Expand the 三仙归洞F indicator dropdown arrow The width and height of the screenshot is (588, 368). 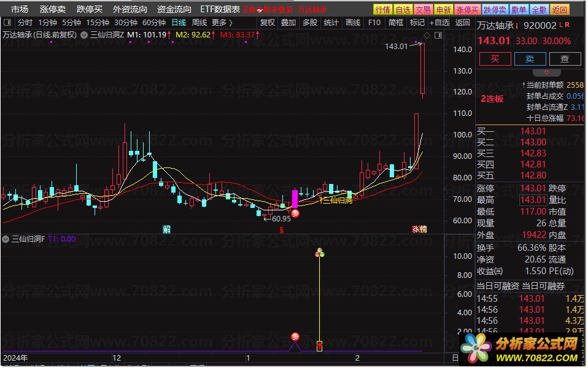6,239
